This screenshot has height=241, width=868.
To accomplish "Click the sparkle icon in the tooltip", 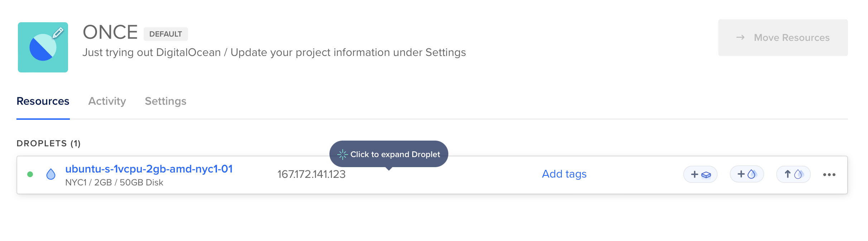I will [342, 155].
